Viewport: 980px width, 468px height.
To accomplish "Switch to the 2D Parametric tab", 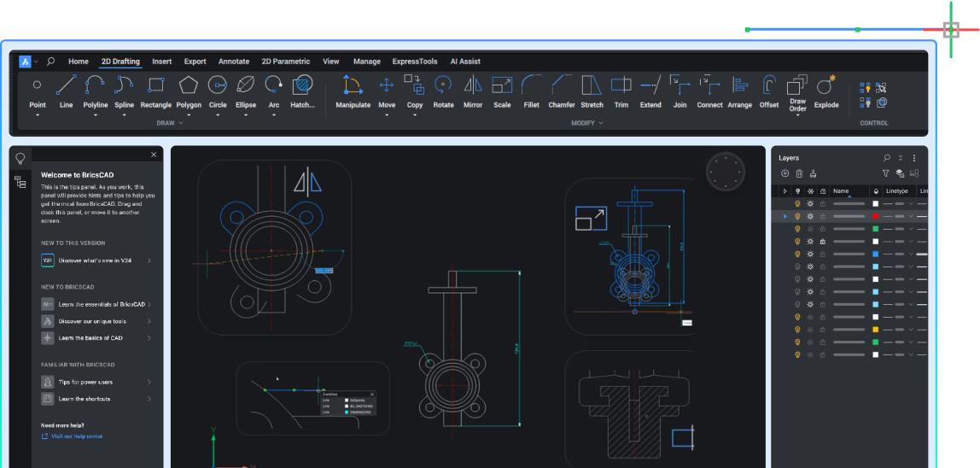I will click(286, 61).
